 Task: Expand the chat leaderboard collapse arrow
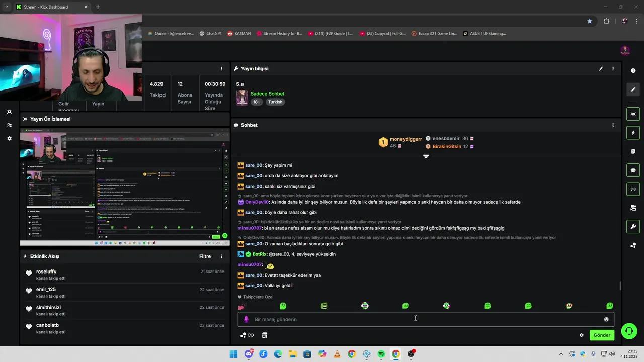(426, 156)
